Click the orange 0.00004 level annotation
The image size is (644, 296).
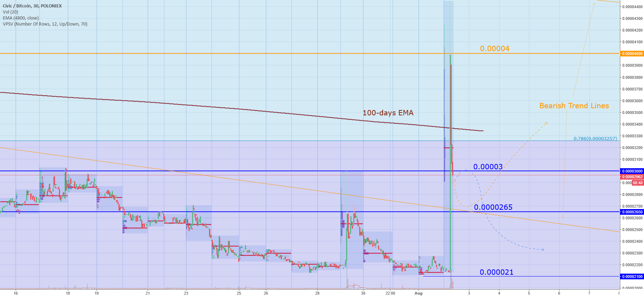(x=495, y=49)
